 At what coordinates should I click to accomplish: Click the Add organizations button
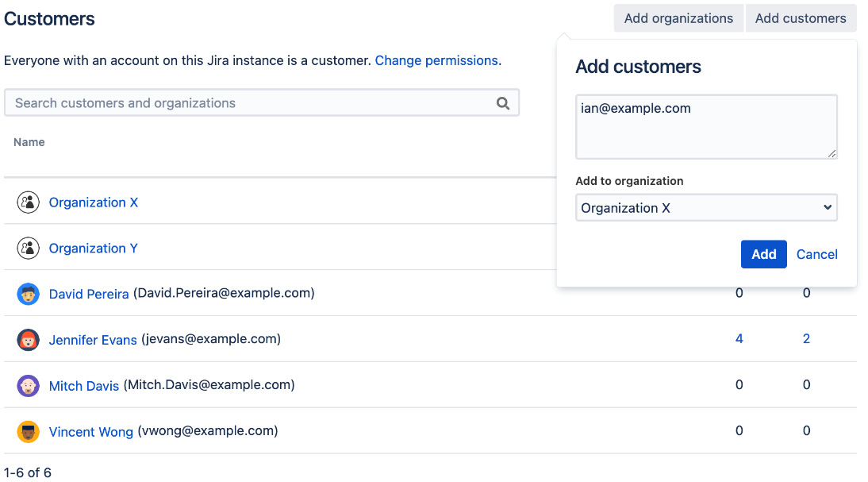click(x=678, y=17)
